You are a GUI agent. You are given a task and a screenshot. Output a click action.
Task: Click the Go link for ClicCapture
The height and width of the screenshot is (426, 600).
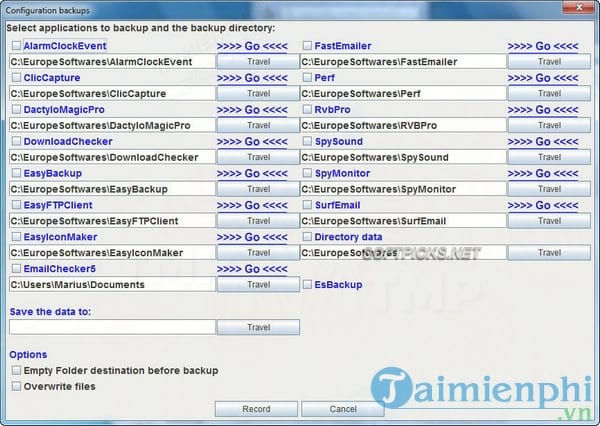pos(252,78)
